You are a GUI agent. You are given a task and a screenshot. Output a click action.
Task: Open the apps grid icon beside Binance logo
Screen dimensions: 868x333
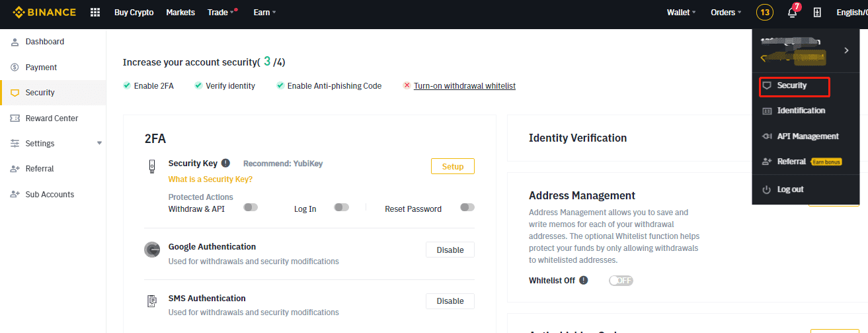tap(95, 13)
